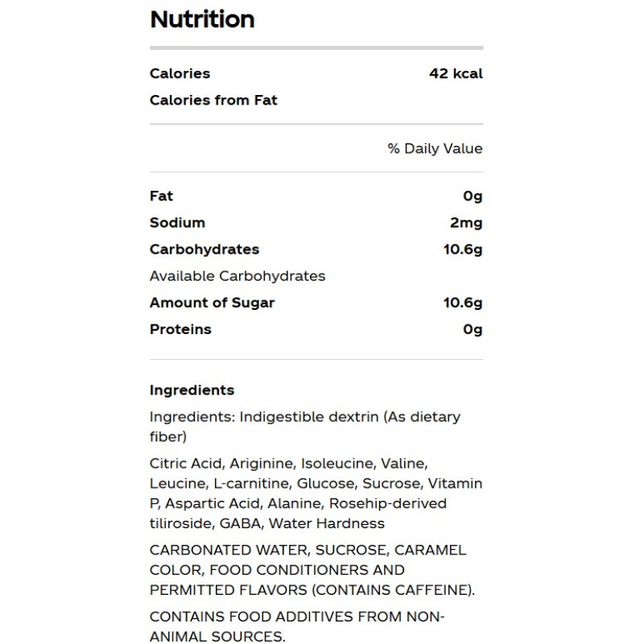Click the bold Ingredients heading
Image resolution: width=644 pixels, height=644 pixels.
click(x=192, y=390)
